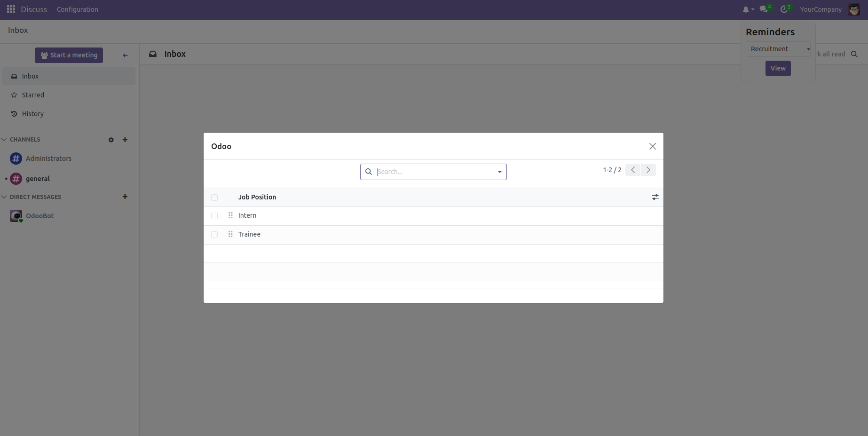Image resolution: width=868 pixels, height=436 pixels.
Task: Open the Configuration menu
Action: (77, 9)
